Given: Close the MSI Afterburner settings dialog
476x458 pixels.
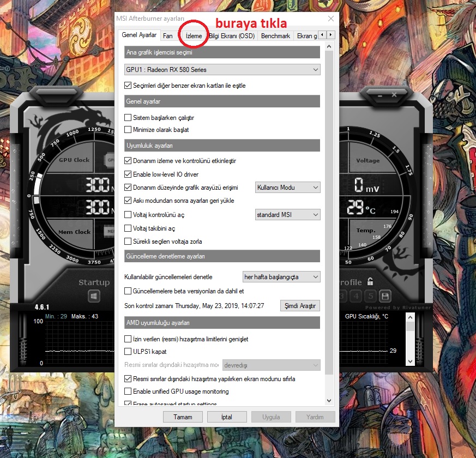Looking at the screenshot, I should 331,19.
